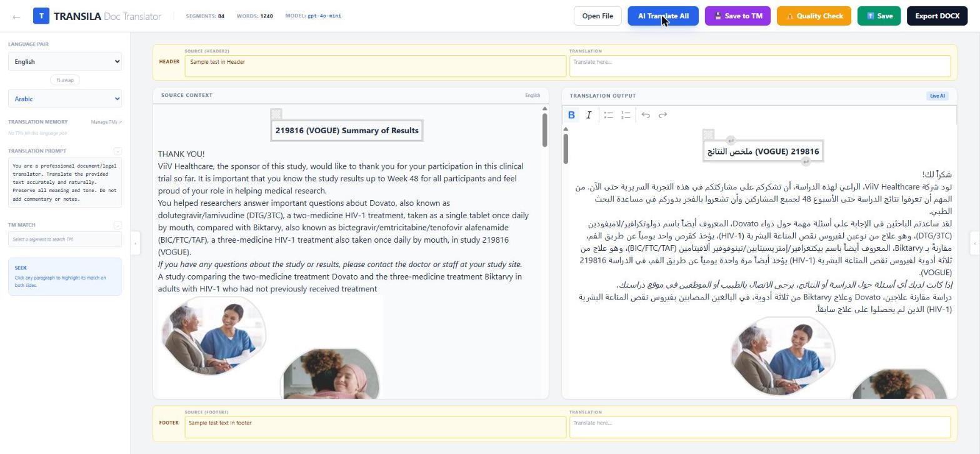Click Save to TM button
The image size is (980, 454).
[737, 16]
